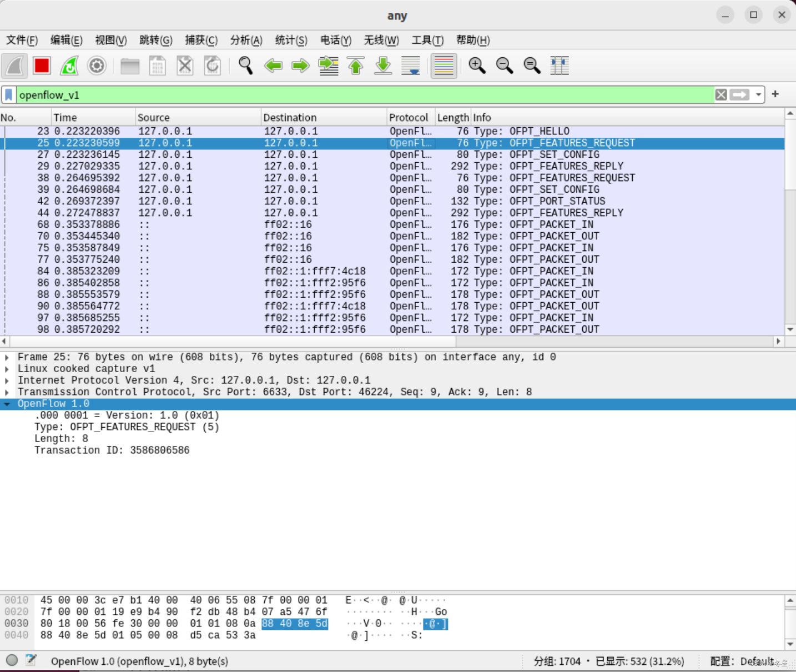Expand Linux cooked capture v1 row
796x672 pixels.
coord(7,369)
